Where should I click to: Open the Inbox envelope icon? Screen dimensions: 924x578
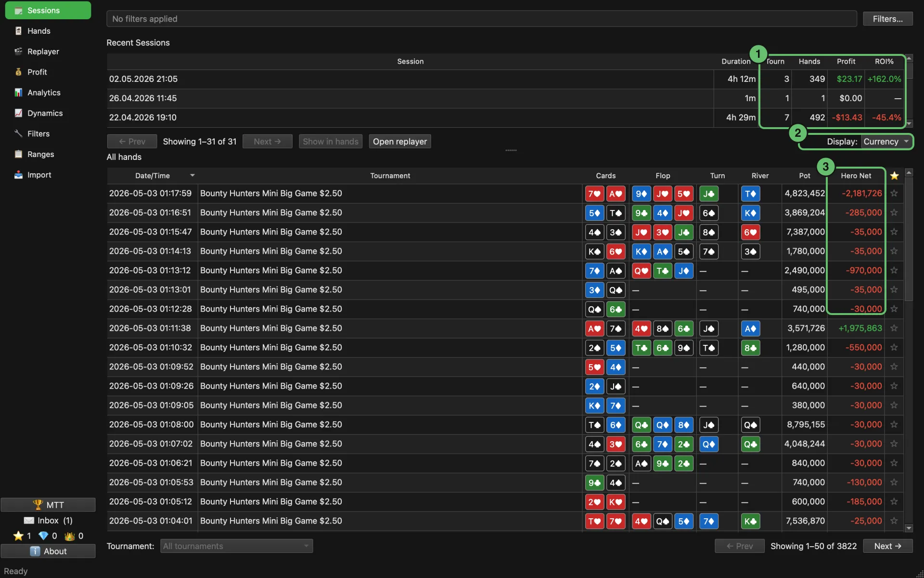(x=29, y=520)
